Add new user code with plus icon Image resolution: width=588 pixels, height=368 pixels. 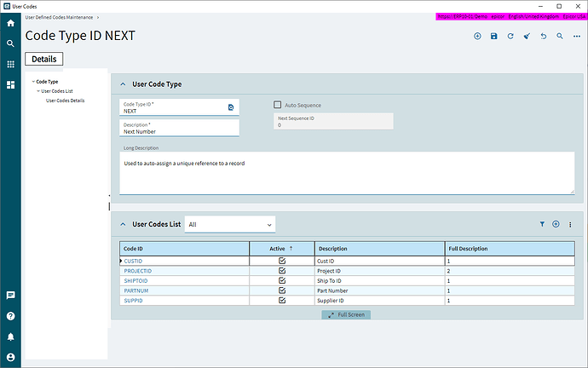click(x=556, y=224)
